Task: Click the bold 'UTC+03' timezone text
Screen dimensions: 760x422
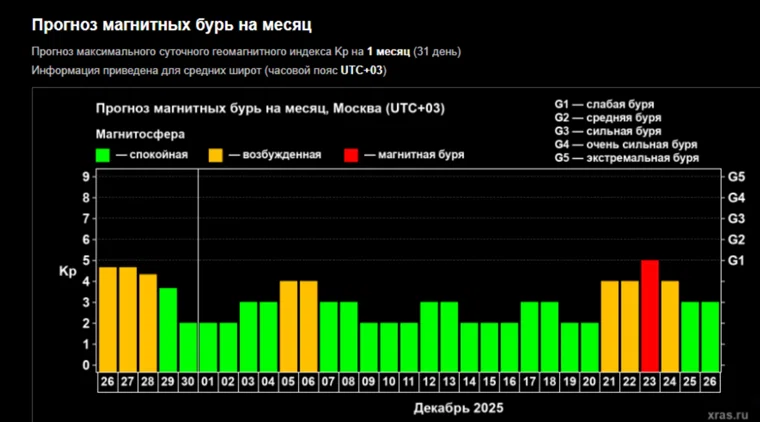Action: coord(364,71)
